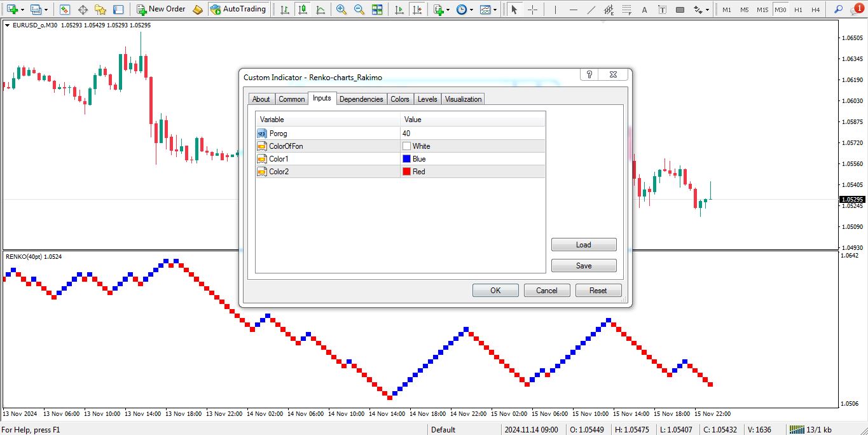Zoom in on the chart
Image resolution: width=868 pixels, height=435 pixels.
click(341, 10)
